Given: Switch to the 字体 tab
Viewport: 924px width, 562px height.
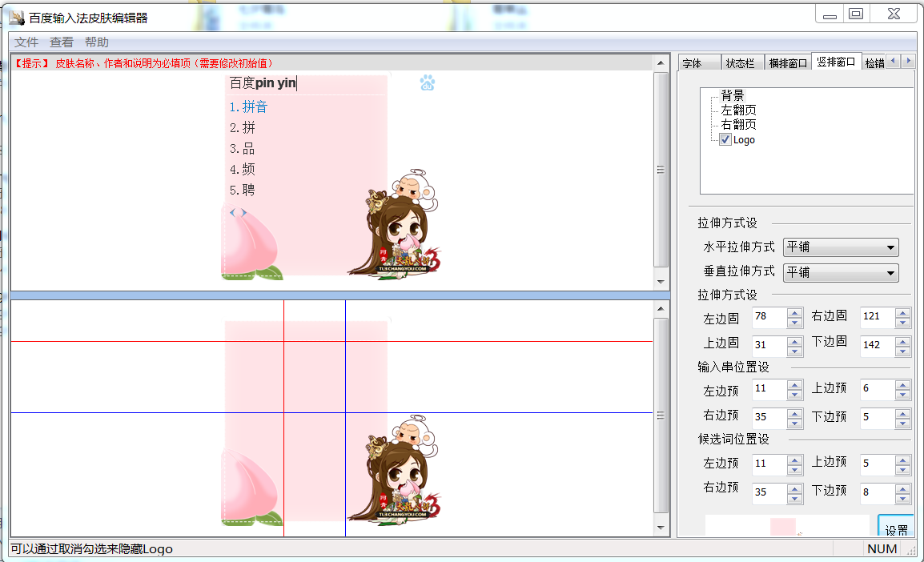Looking at the screenshot, I should tap(699, 63).
